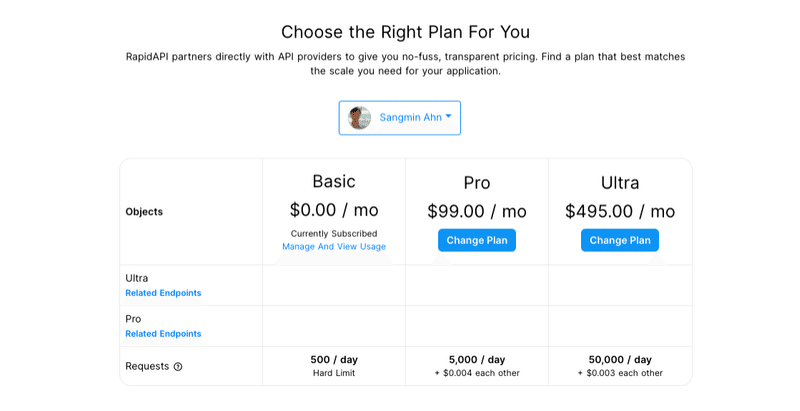Open the Manage And View Usage link
This screenshot has height=411, width=800.
[x=334, y=246]
